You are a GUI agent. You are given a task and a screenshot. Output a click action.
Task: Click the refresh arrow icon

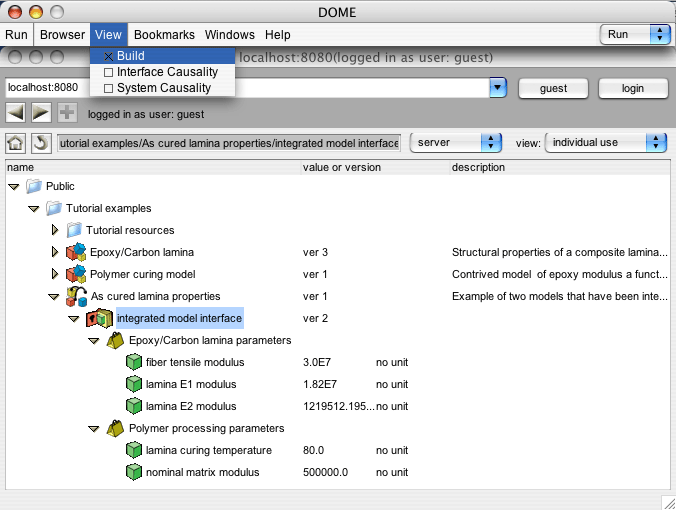(x=41, y=143)
